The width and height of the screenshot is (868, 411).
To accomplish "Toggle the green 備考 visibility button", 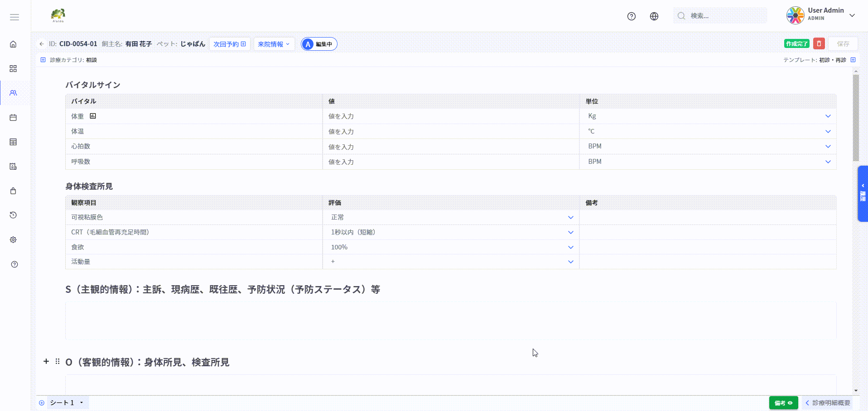I will pos(783,403).
